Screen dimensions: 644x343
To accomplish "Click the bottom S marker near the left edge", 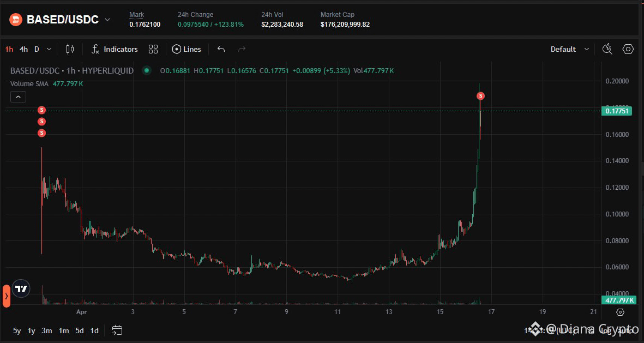I will (x=41, y=133).
